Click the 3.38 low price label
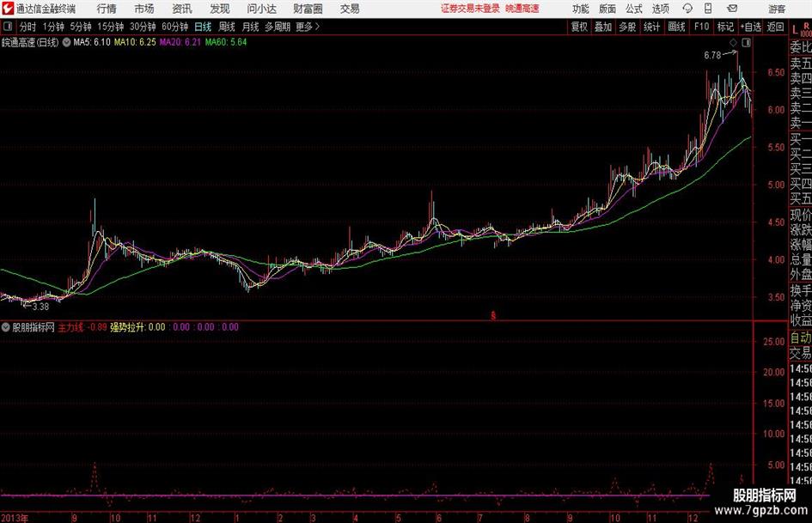This screenshot has height=523, width=812. (x=40, y=307)
